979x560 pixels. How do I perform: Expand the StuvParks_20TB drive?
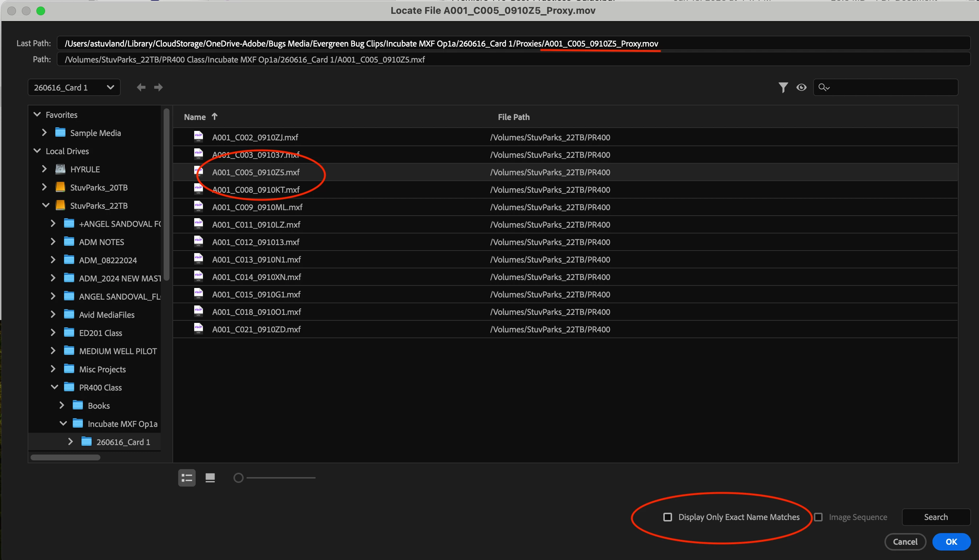[44, 187]
